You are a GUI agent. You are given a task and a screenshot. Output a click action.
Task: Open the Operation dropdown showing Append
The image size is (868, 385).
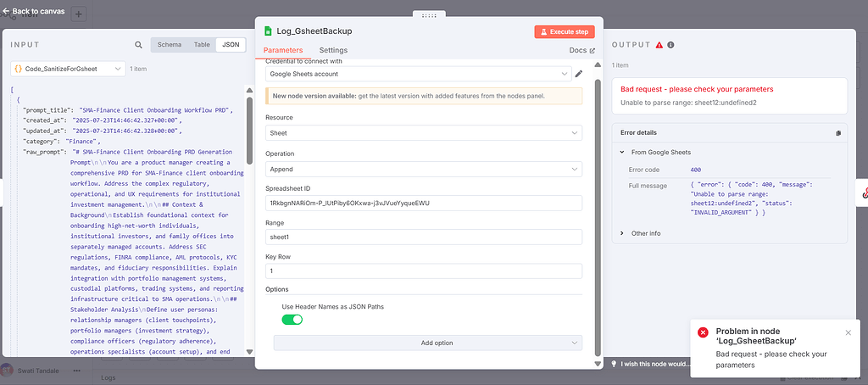coord(424,170)
